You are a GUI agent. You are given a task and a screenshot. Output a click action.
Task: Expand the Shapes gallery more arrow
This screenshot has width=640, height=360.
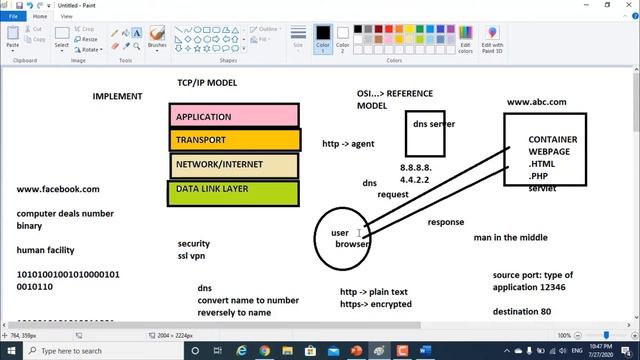[244, 49]
